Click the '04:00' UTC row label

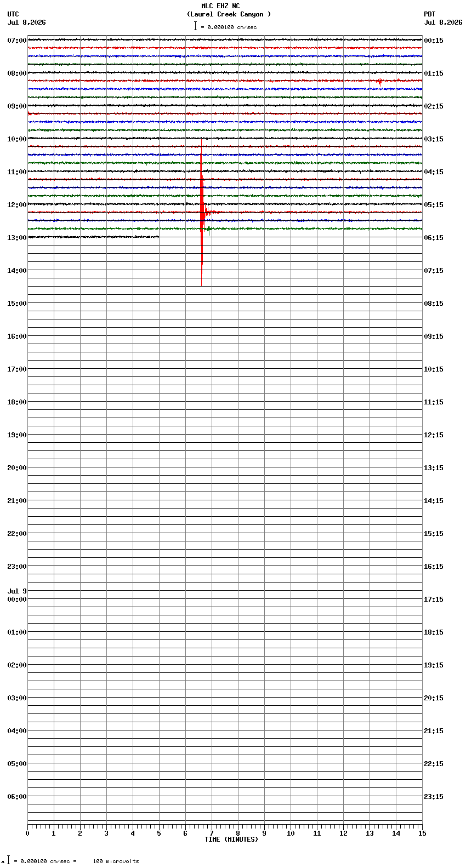click(17, 730)
